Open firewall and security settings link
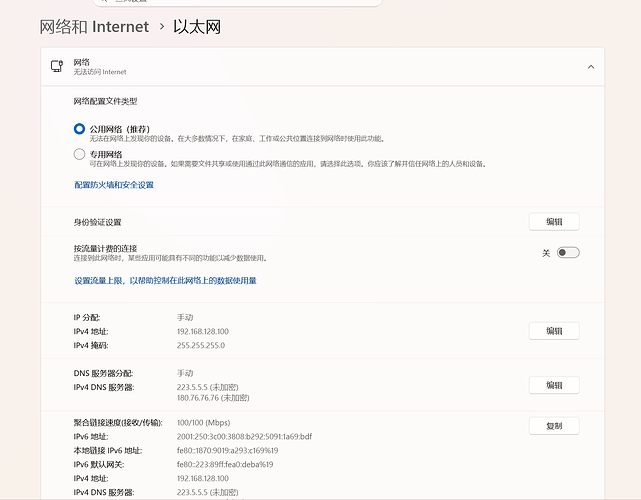This screenshot has width=641, height=500. (114, 185)
